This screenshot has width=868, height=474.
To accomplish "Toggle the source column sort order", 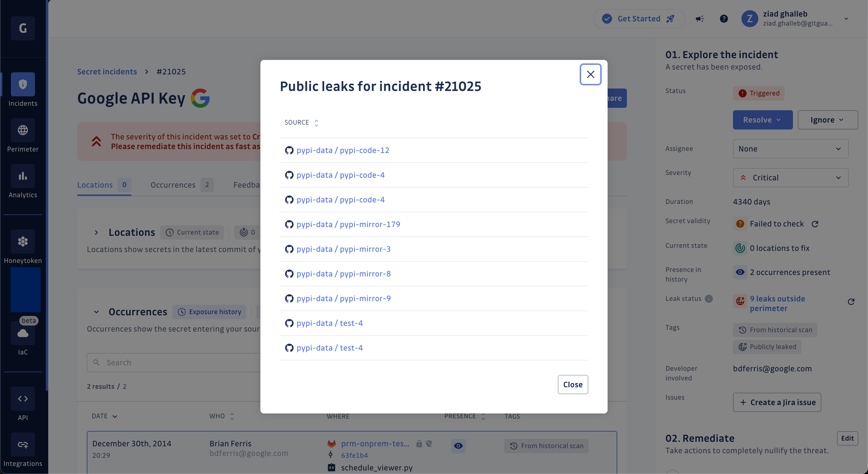I will (316, 123).
